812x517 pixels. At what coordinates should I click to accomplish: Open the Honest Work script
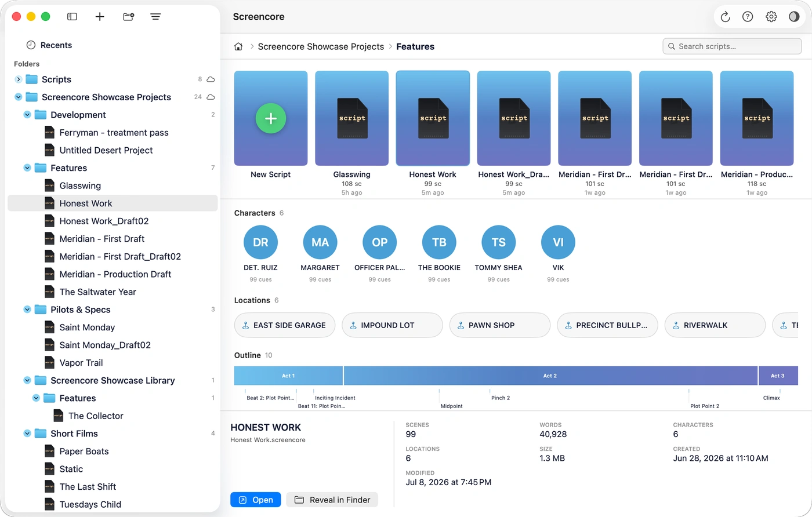coord(256,500)
